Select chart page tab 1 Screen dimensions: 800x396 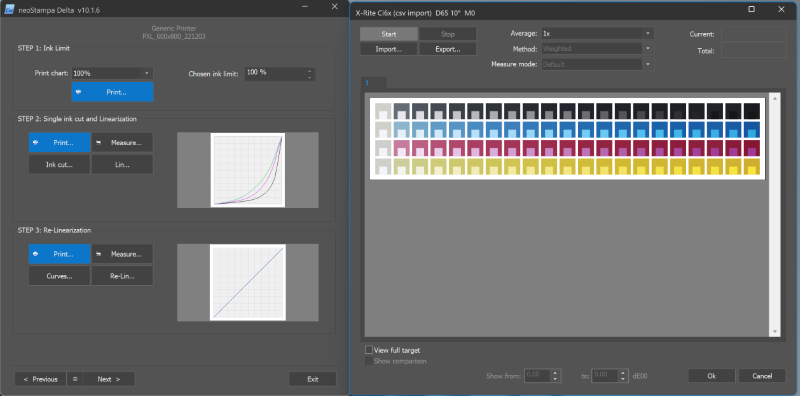373,83
